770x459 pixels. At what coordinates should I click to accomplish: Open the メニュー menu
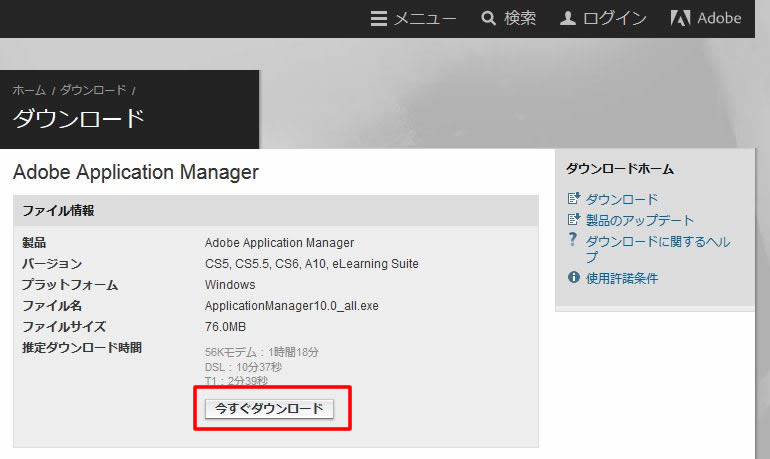(x=425, y=19)
